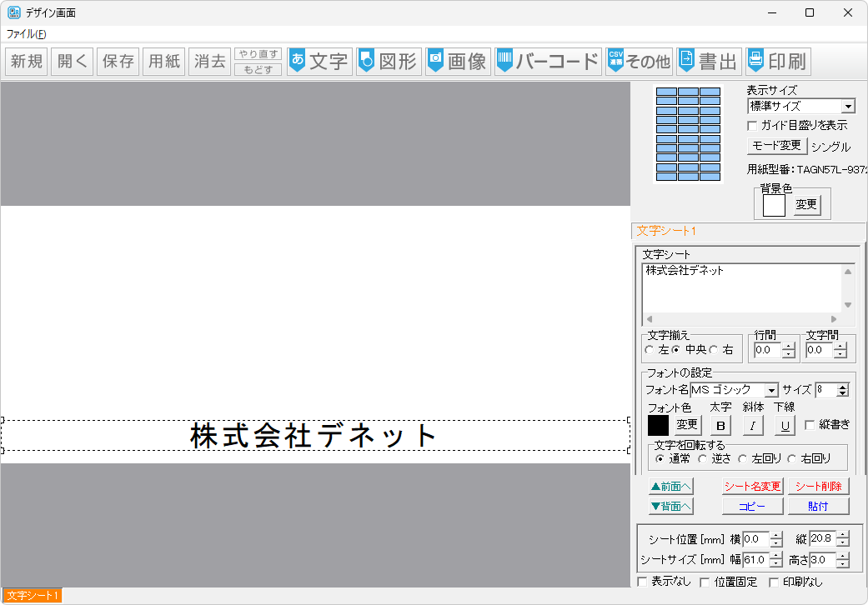This screenshot has height=605, width=868.
Task: Click the シート名変更 button
Action: [752, 486]
